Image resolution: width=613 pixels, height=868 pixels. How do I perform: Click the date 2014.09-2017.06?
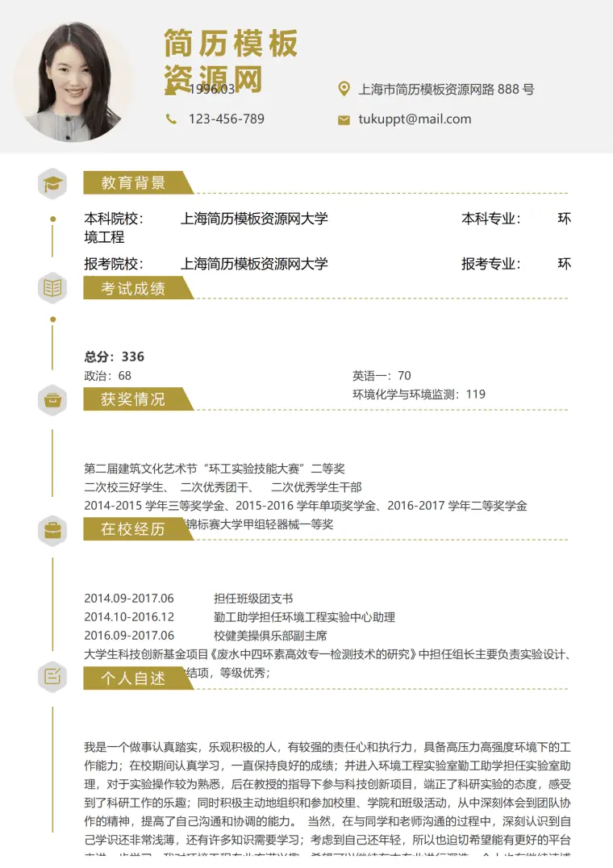[129, 599]
